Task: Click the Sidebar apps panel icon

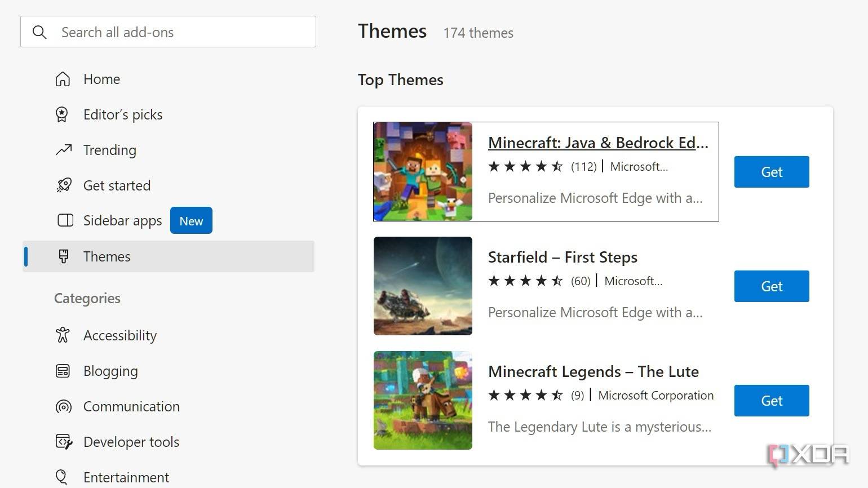Action: tap(65, 220)
